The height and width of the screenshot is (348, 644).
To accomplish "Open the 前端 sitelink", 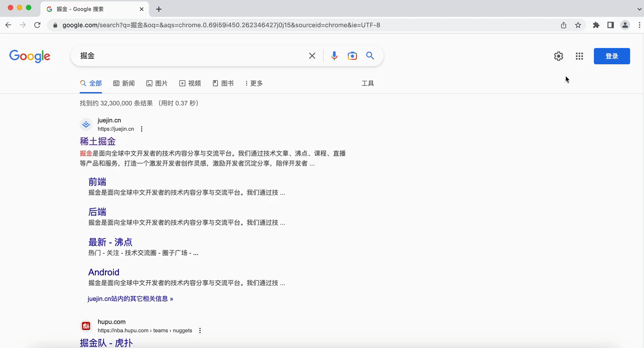I will tap(97, 182).
